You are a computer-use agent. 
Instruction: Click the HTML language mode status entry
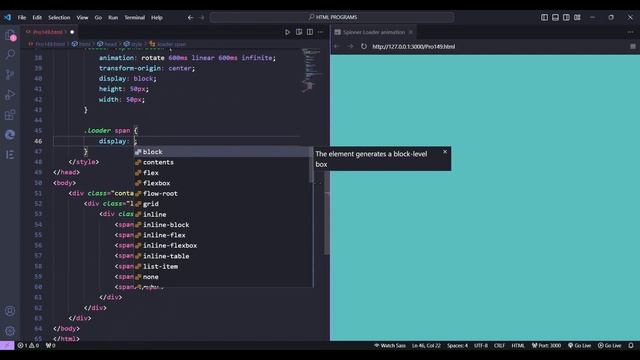(518, 346)
